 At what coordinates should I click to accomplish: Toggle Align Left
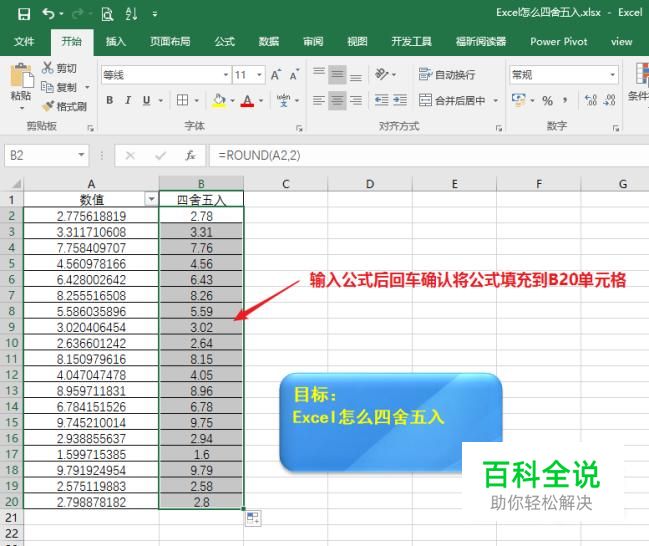tap(319, 100)
